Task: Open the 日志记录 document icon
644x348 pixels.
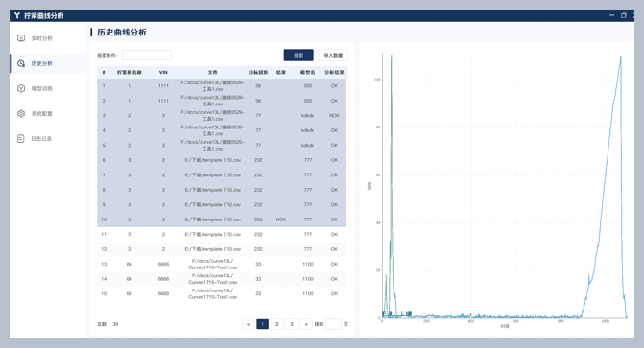Action: [x=21, y=138]
